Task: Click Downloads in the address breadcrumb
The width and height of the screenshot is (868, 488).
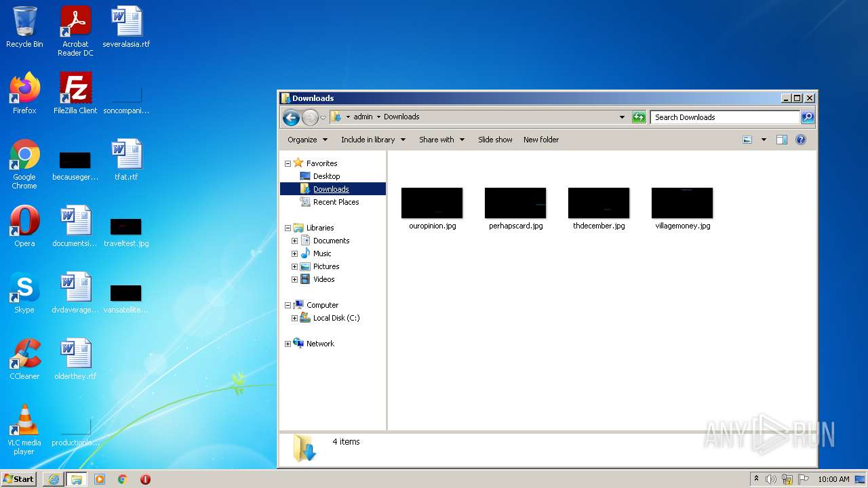Action: [x=401, y=117]
